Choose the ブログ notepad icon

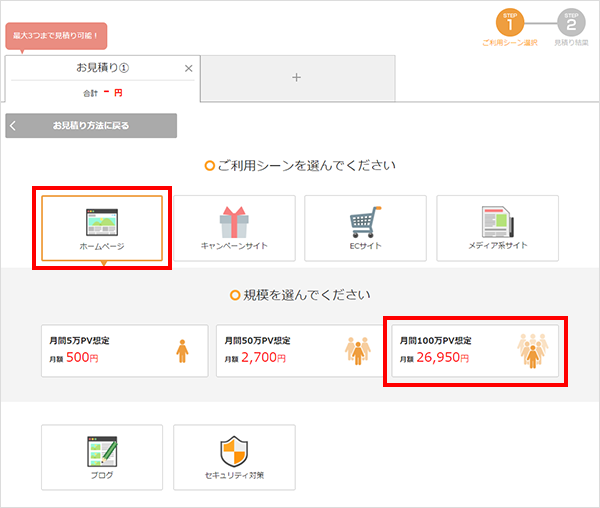(x=102, y=450)
